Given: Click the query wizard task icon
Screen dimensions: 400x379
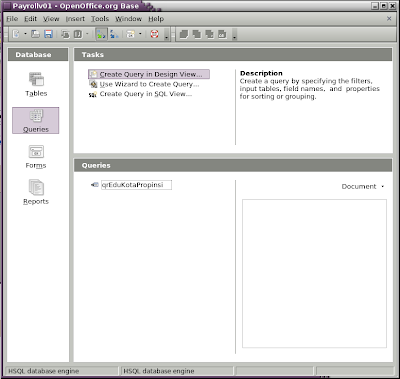Looking at the screenshot, I should point(93,84).
